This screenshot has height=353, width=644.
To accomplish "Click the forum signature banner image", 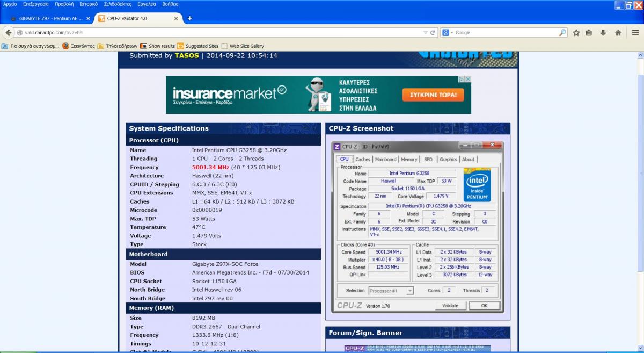I will (419, 349).
